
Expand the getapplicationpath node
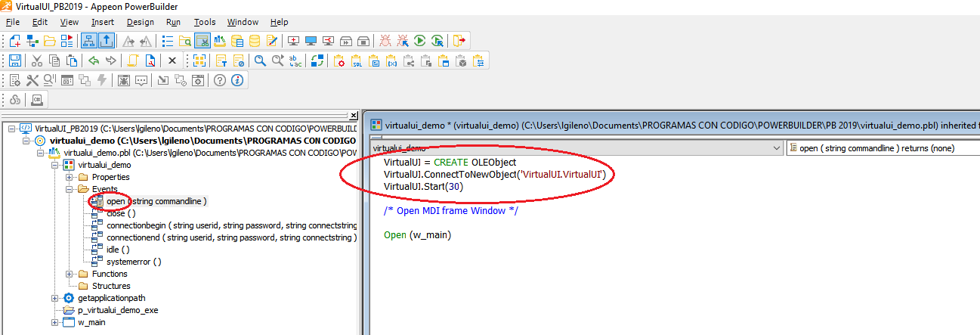55,298
